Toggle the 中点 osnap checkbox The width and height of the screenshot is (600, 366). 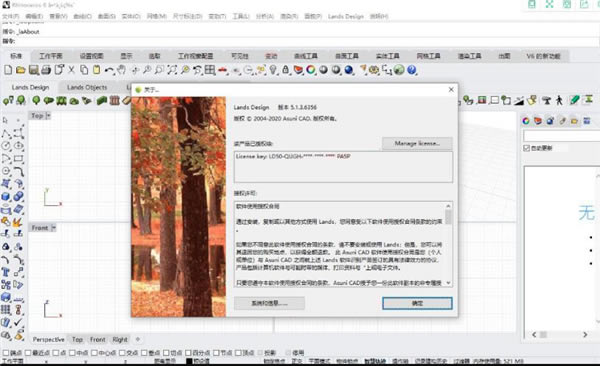tap(72, 353)
